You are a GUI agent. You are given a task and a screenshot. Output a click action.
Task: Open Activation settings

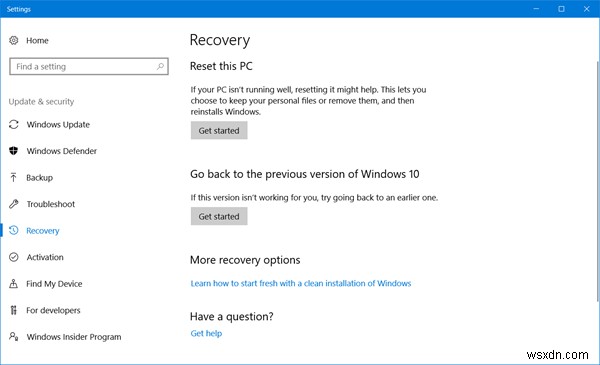tap(45, 257)
